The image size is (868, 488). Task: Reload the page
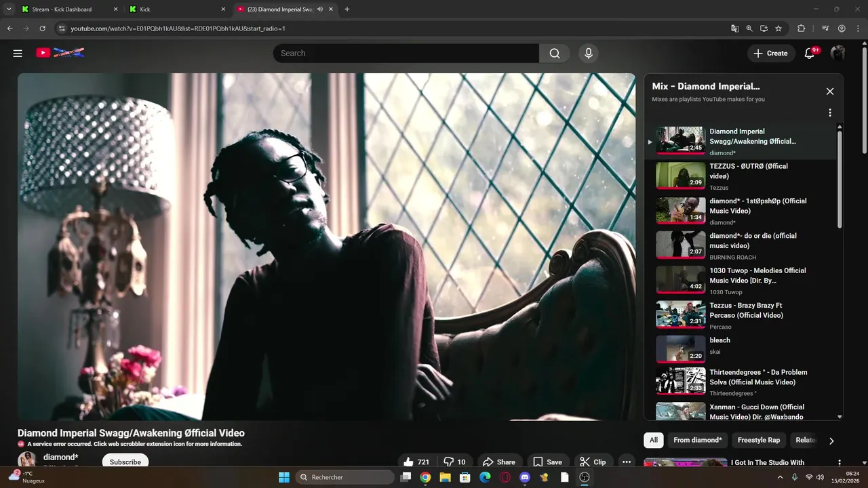(x=42, y=28)
